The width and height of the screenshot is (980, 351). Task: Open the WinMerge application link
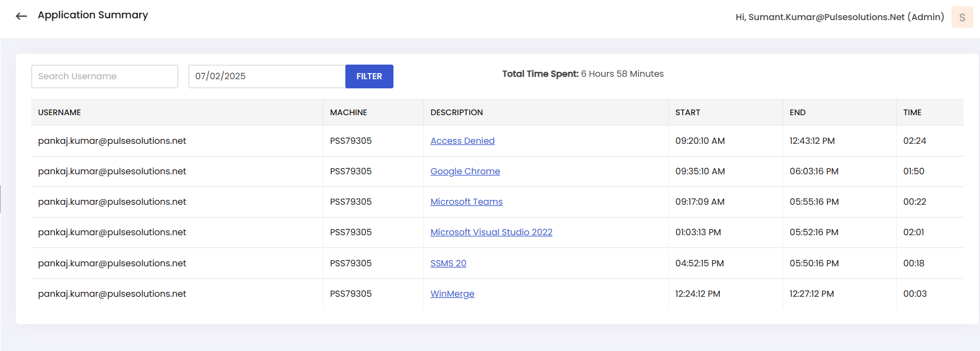click(452, 294)
